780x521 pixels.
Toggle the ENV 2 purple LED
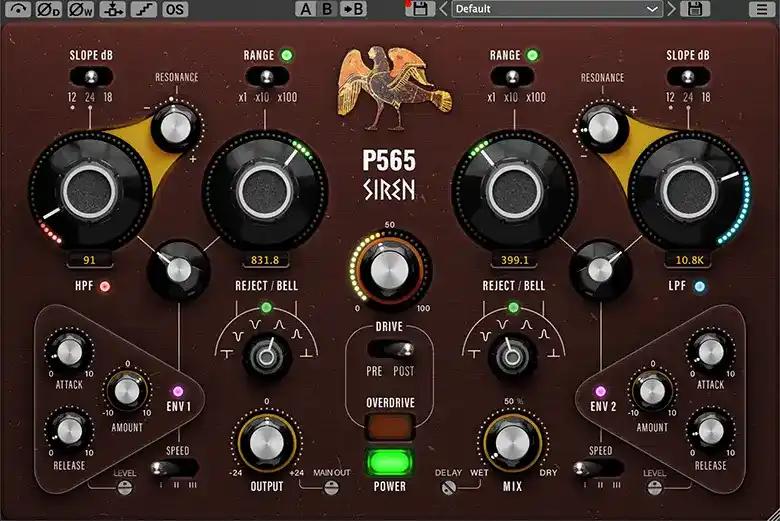(x=600, y=391)
